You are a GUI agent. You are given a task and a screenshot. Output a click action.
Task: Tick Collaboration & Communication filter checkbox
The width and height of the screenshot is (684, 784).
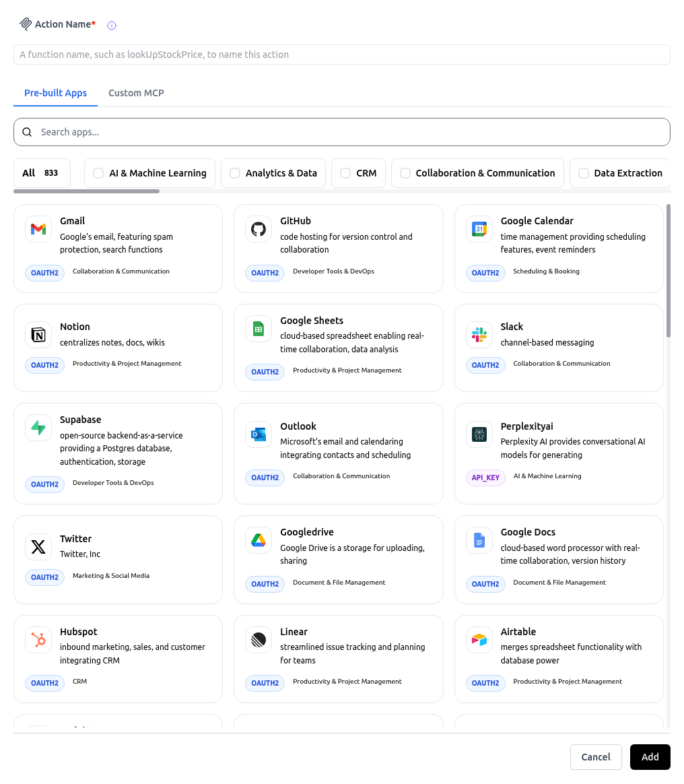[405, 173]
